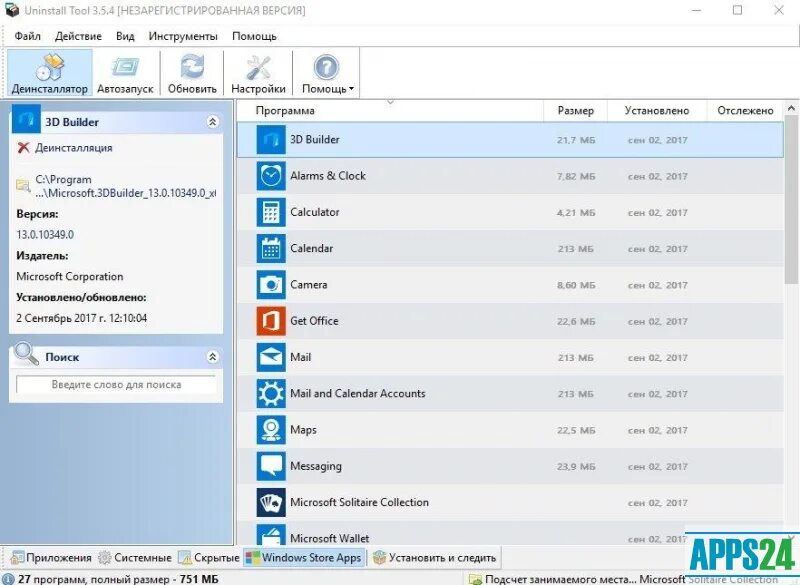
Task: Click the status bar text 27 программ
Action: tap(118, 579)
